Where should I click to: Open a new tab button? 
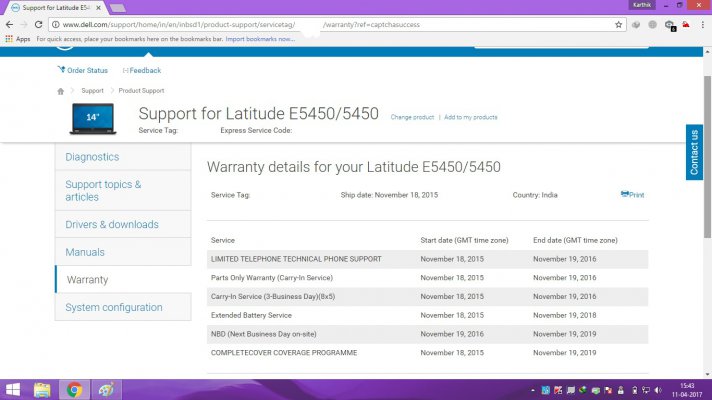point(118,8)
